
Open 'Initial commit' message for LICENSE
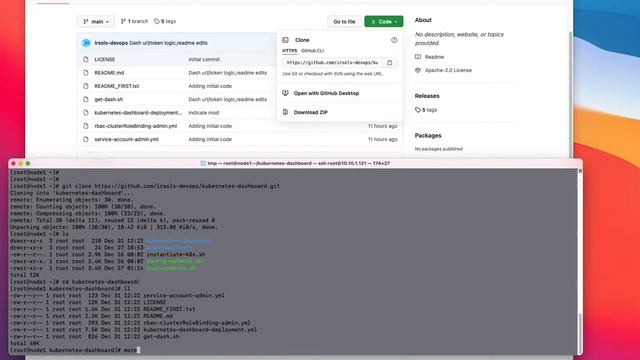(204, 60)
